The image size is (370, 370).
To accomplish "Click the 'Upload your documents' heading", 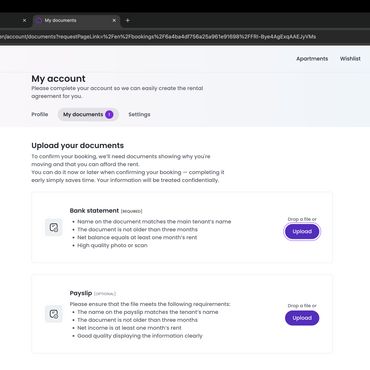I will (x=78, y=145).
